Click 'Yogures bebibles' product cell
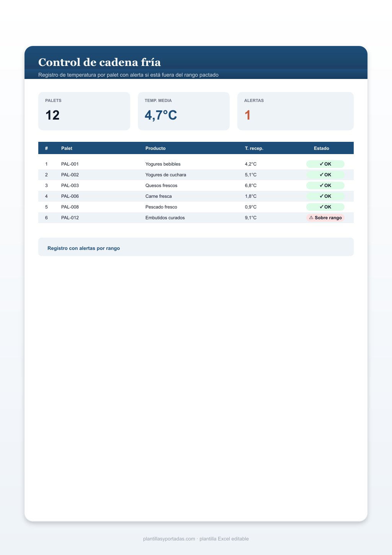 tap(163, 164)
